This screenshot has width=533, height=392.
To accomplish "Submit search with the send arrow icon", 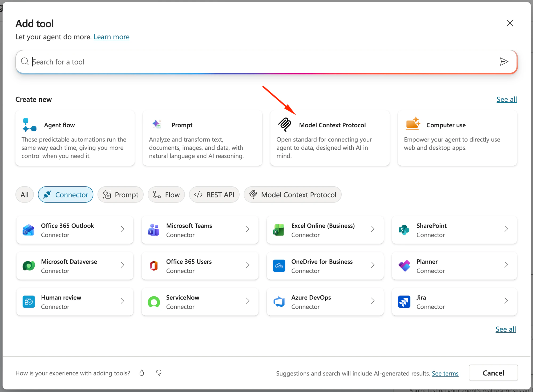I will coord(504,62).
